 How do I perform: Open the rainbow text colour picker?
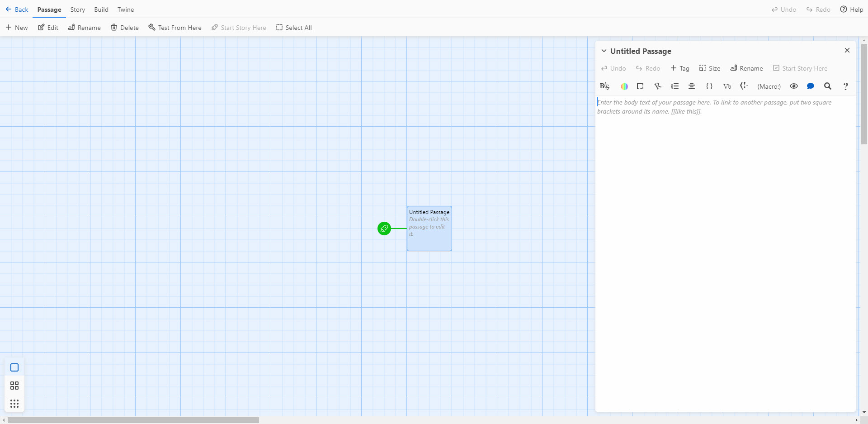pyautogui.click(x=624, y=86)
